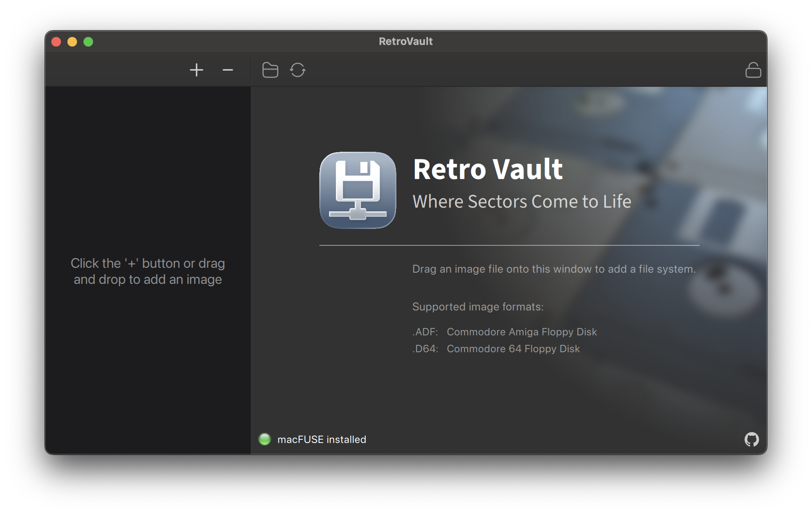Screen dimensions: 812x514
Task: Click the refresh arrows icon
Action: pos(298,70)
